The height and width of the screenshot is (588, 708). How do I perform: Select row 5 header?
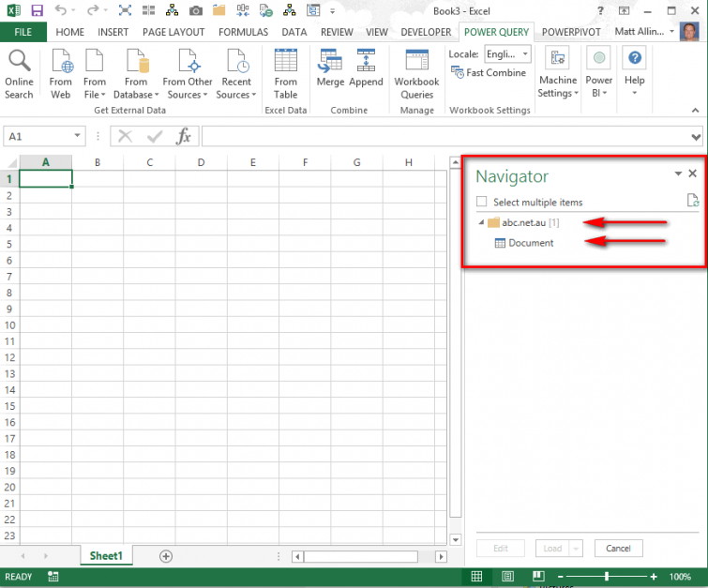click(x=9, y=245)
